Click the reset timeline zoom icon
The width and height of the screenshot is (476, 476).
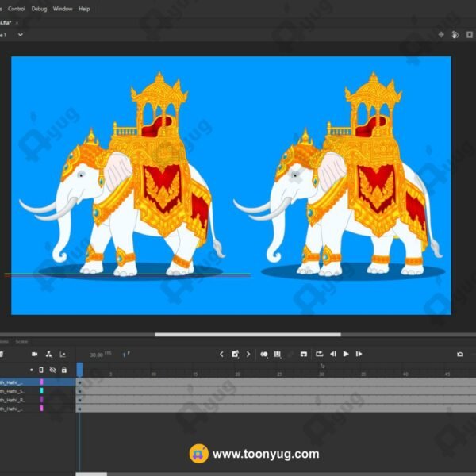point(460,355)
